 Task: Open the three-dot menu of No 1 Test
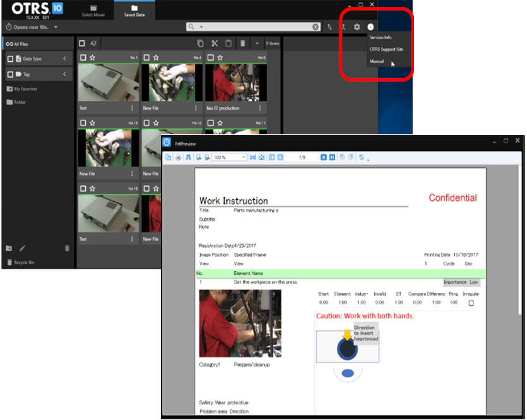coord(132,108)
